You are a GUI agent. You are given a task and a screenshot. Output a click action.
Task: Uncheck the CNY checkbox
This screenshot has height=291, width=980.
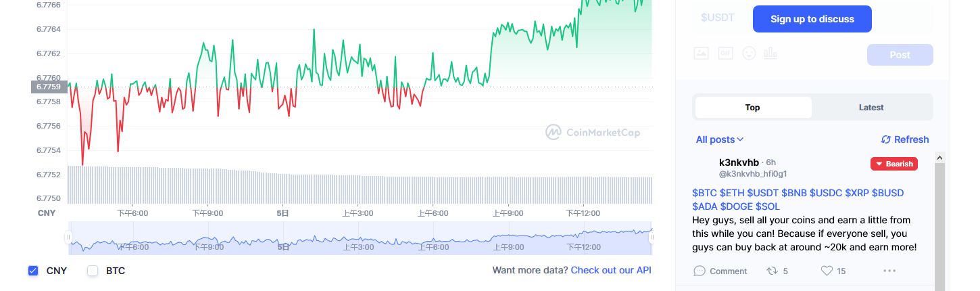coord(33,271)
